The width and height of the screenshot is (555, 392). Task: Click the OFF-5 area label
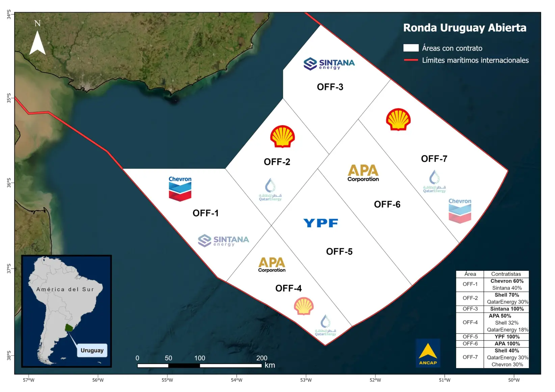pos(339,252)
